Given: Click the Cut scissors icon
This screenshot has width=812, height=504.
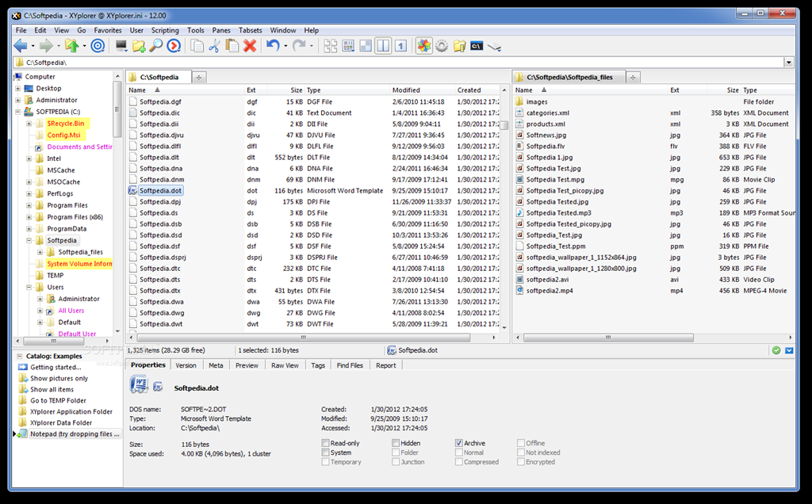Looking at the screenshot, I should 214,46.
